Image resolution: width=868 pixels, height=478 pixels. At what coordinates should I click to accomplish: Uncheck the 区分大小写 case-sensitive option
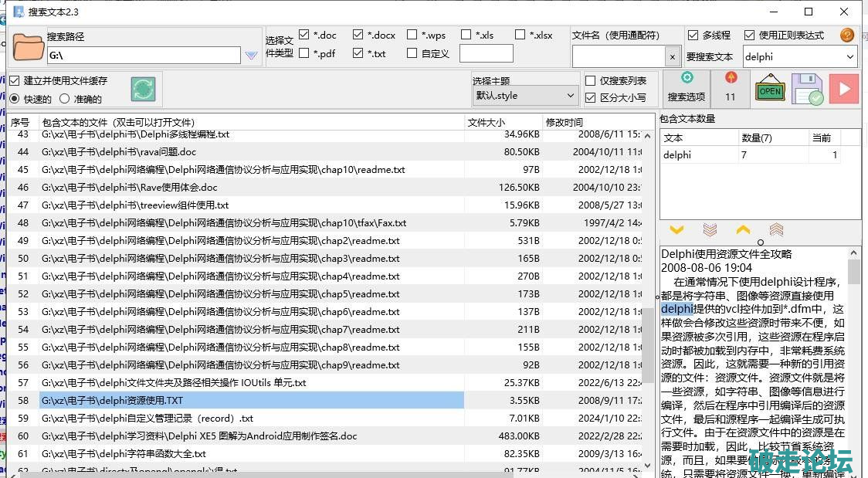[x=591, y=98]
